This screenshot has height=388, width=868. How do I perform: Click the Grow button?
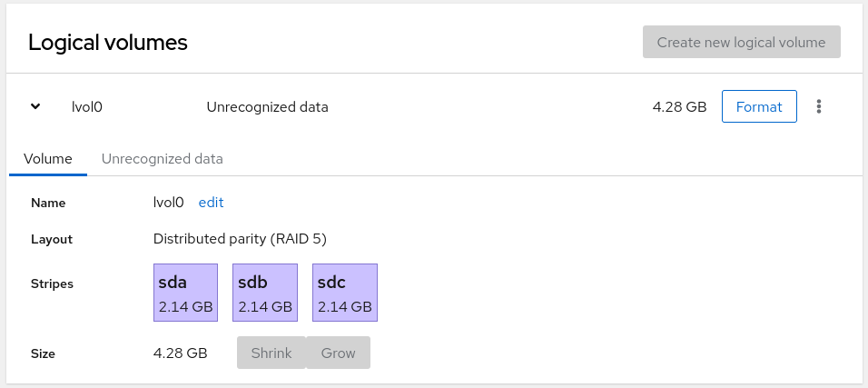[x=338, y=353]
